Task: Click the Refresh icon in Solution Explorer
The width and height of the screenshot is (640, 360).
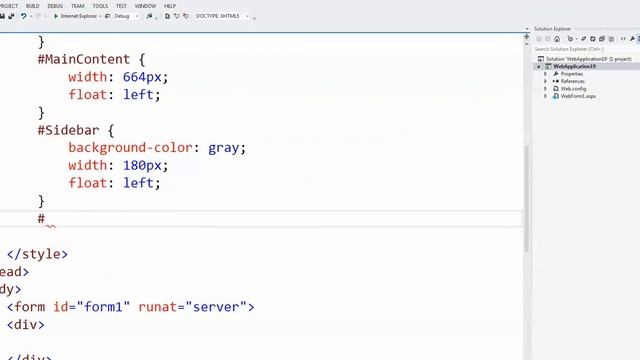Action: pyautogui.click(x=593, y=39)
